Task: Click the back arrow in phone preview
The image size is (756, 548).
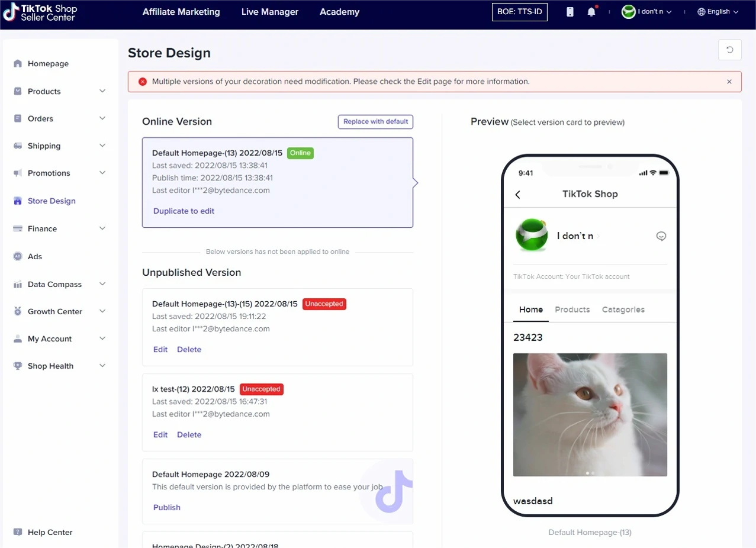Action: [518, 194]
